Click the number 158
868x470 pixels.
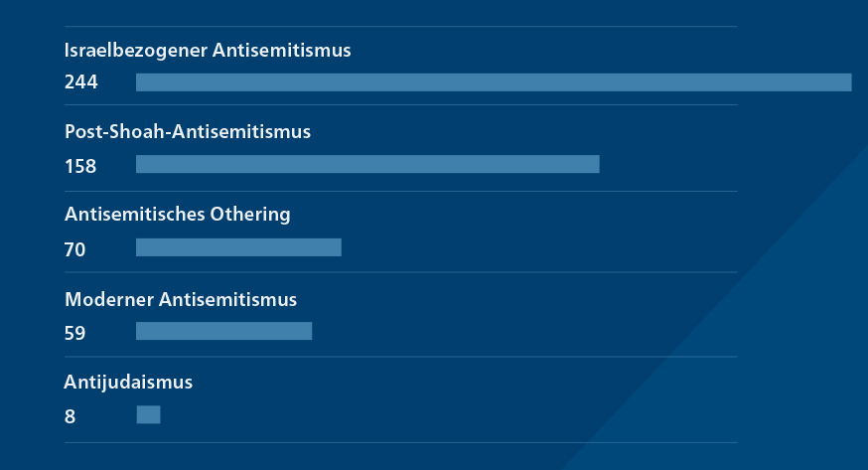tap(80, 166)
